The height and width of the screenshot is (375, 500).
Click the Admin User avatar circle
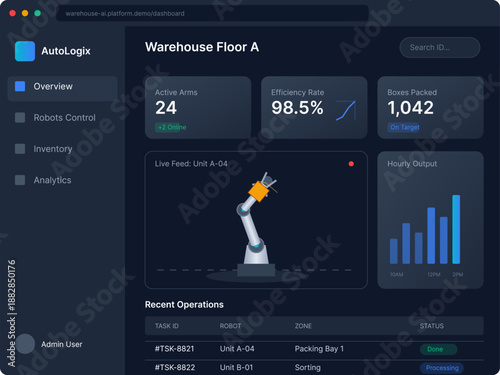click(x=25, y=344)
